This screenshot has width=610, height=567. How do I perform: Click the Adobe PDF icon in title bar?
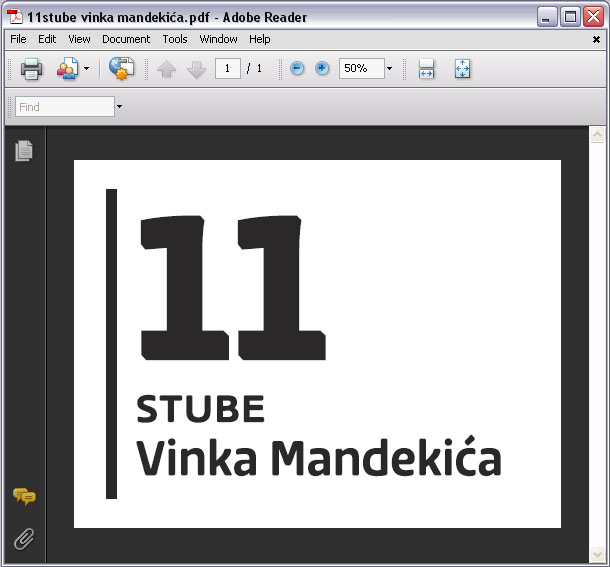(15, 17)
